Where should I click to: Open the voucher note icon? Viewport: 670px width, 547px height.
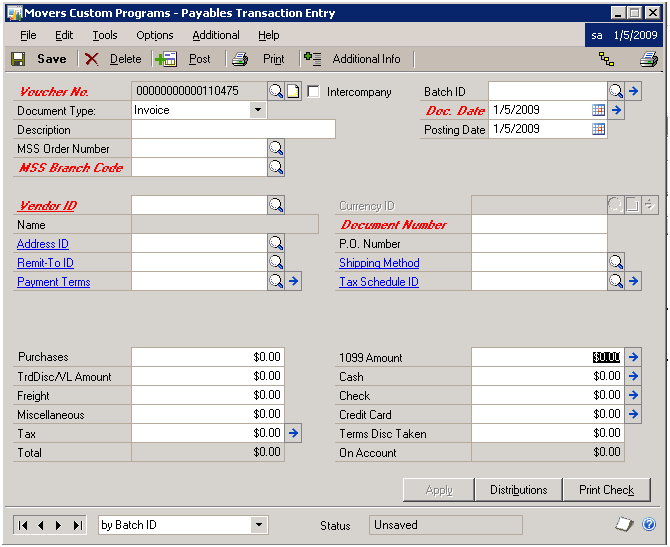pos(293,91)
